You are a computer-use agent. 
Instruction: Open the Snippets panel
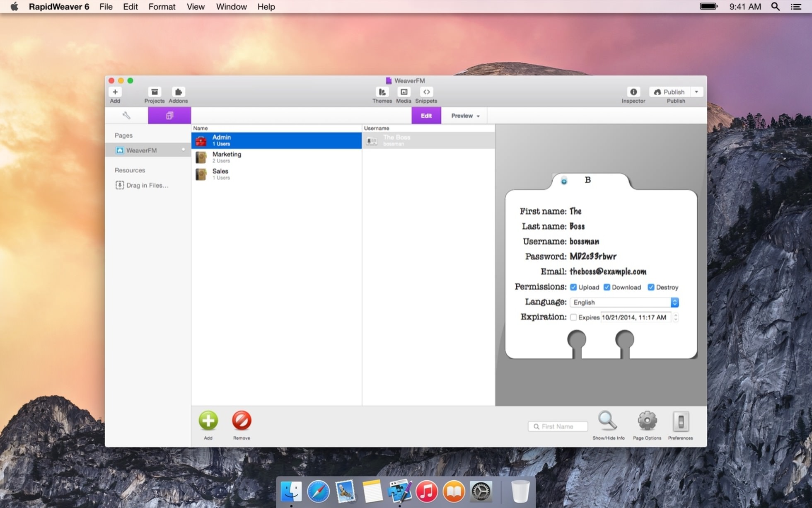(x=426, y=92)
